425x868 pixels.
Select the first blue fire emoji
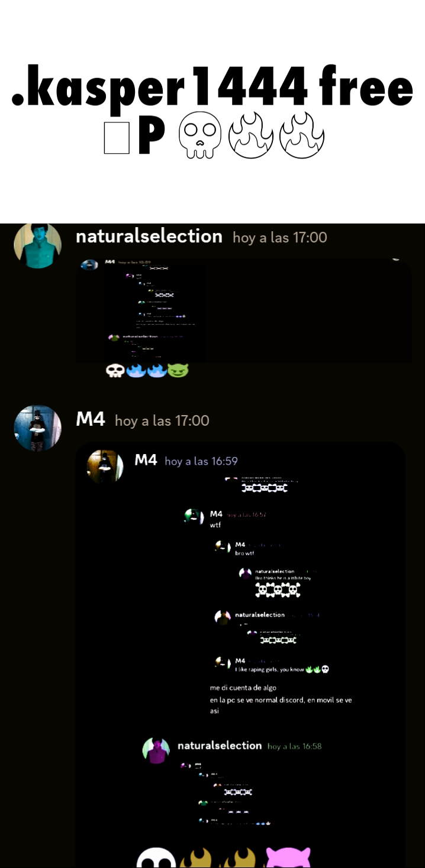click(x=136, y=371)
